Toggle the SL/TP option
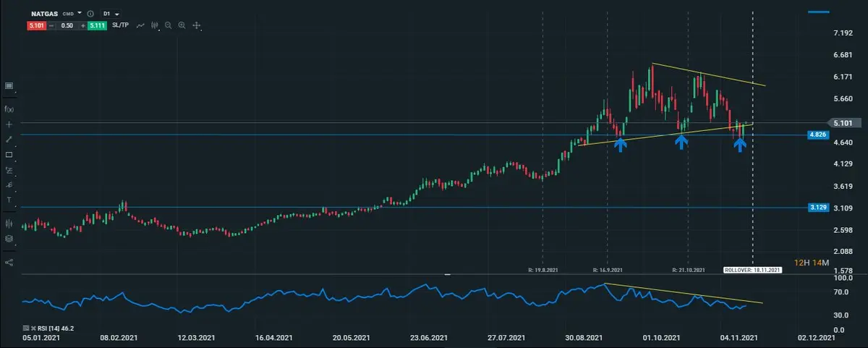This screenshot has width=868, height=348. (x=121, y=25)
